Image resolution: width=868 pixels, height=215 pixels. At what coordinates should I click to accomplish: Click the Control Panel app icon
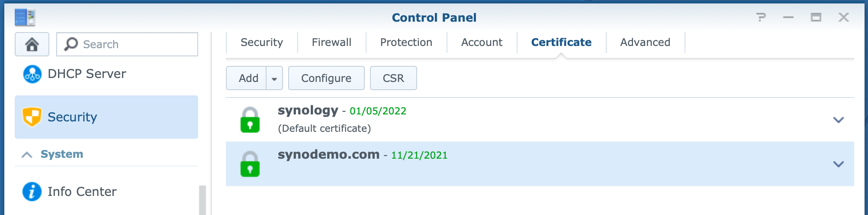coord(25,17)
